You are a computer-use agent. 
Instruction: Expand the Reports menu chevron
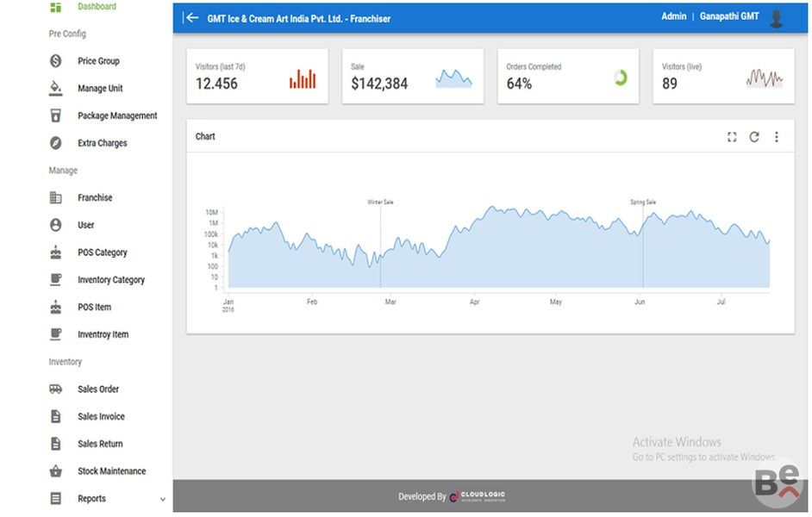163,499
